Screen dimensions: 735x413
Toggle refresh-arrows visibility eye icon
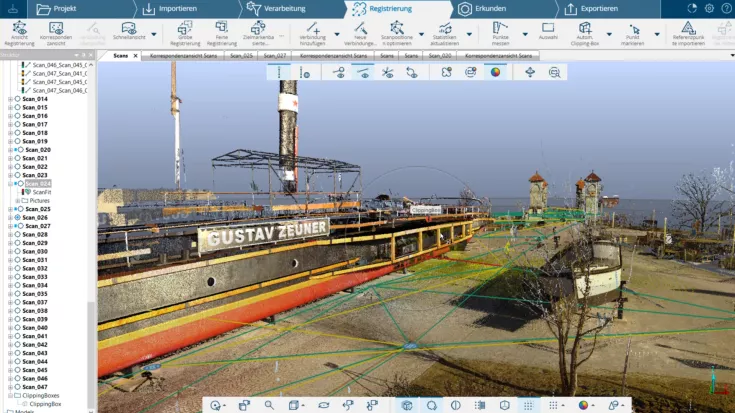[412, 72]
